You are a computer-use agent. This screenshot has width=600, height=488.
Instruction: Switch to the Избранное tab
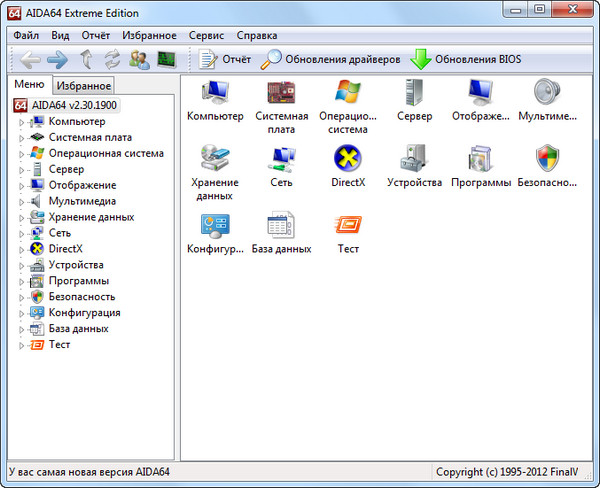pyautogui.click(x=84, y=86)
